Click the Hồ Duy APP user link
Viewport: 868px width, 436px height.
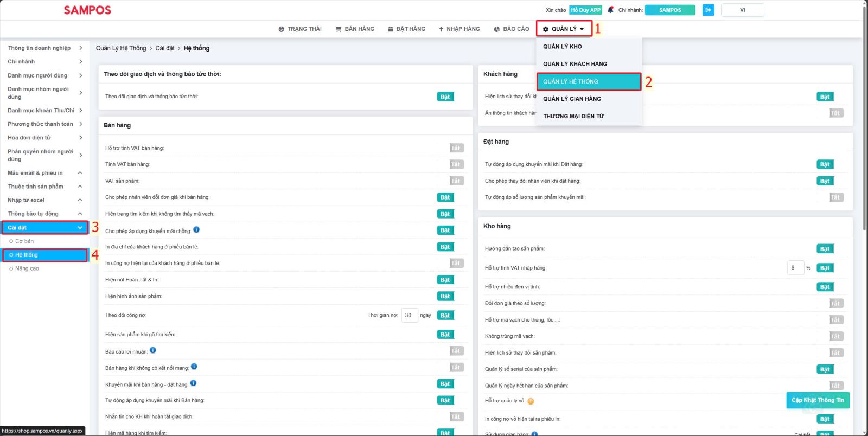click(585, 10)
